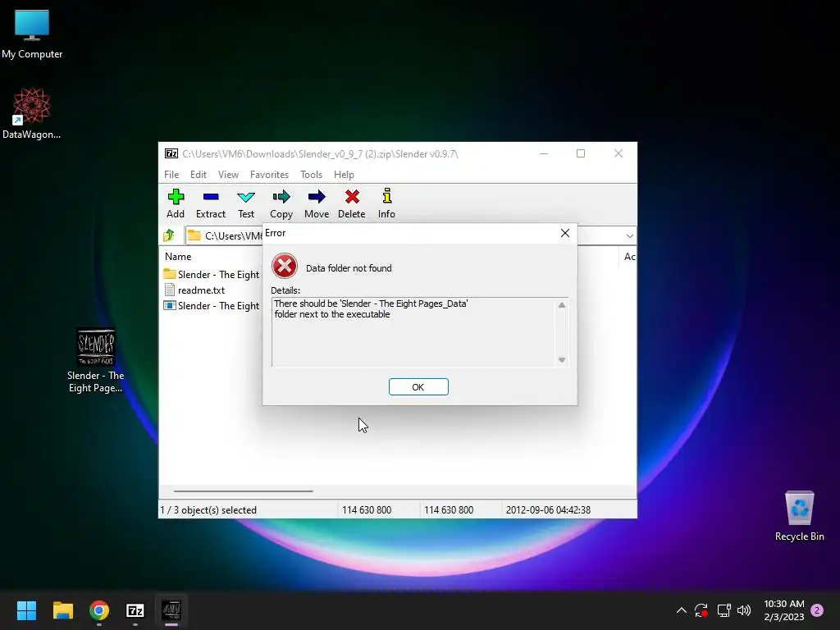
Task: Select the readme.txt file row
Action: 194,290
